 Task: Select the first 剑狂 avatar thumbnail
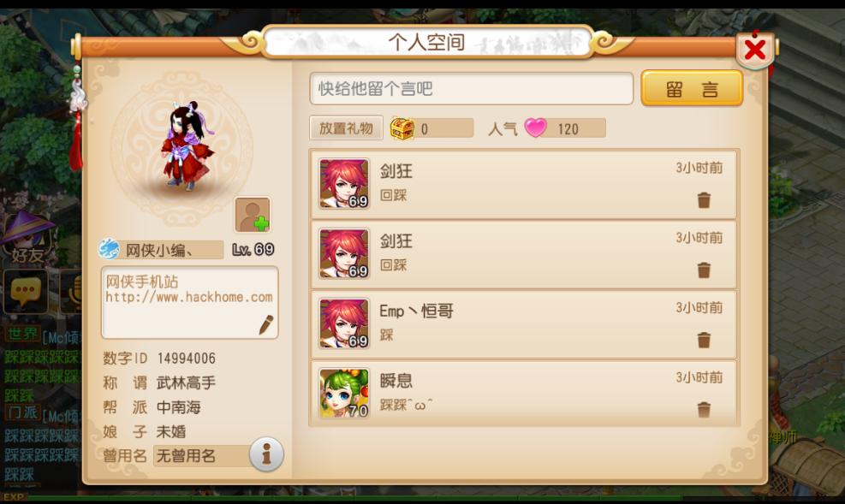pos(344,184)
